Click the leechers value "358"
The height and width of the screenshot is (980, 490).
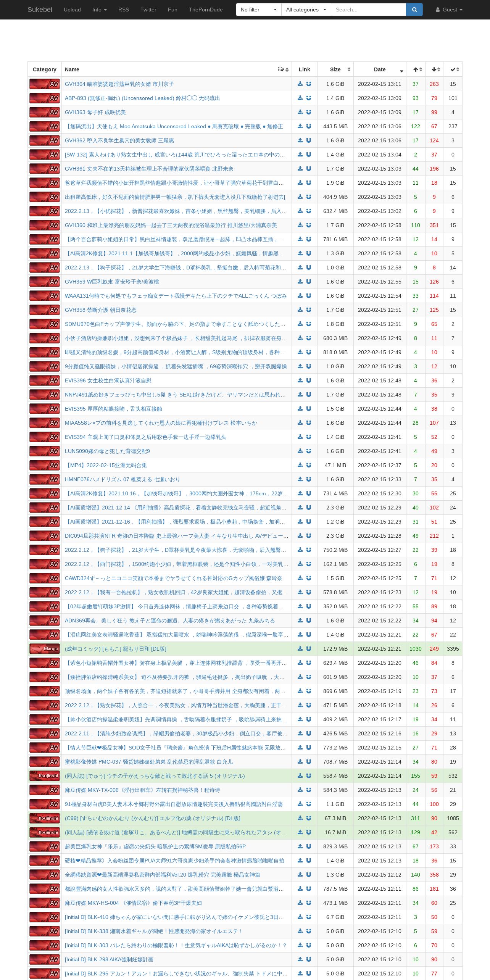coord(434,875)
